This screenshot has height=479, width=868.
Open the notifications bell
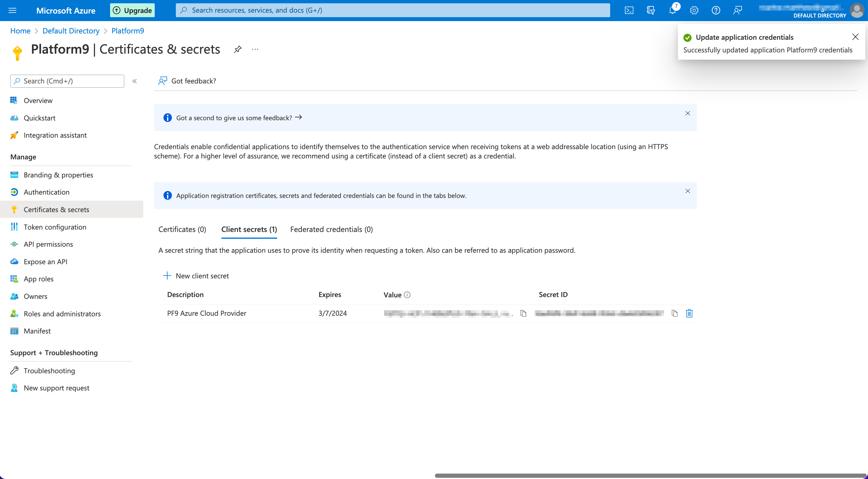[x=672, y=10]
